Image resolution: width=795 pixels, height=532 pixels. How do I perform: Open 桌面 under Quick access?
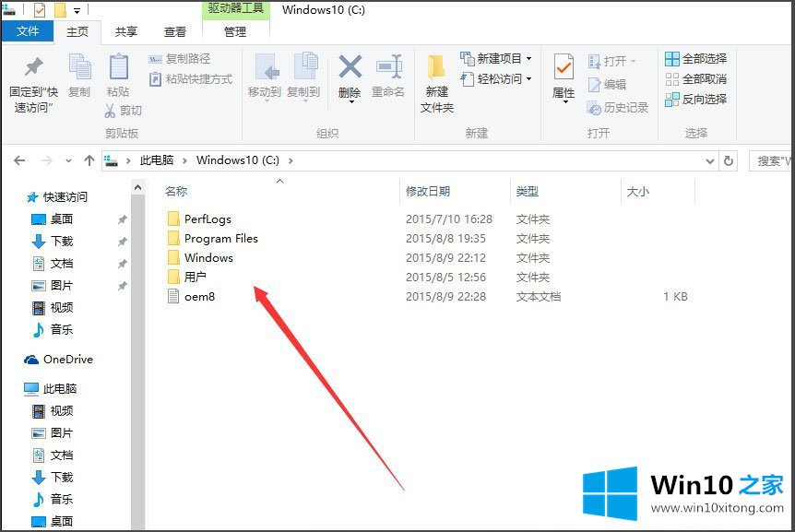pos(53,219)
